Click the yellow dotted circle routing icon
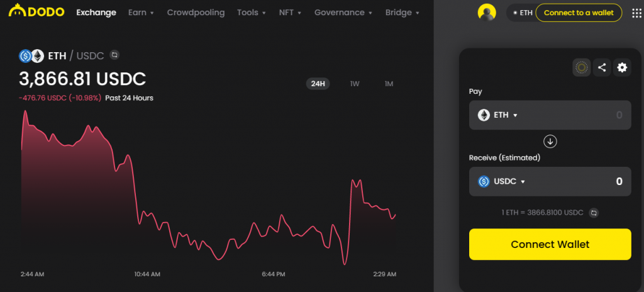The image size is (644, 292). click(x=582, y=67)
